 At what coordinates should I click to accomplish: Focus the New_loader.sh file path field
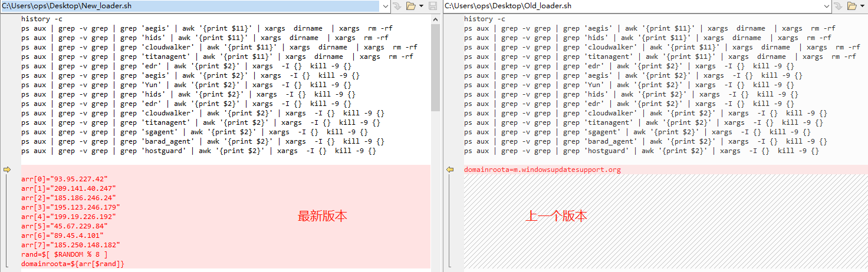(x=190, y=6)
